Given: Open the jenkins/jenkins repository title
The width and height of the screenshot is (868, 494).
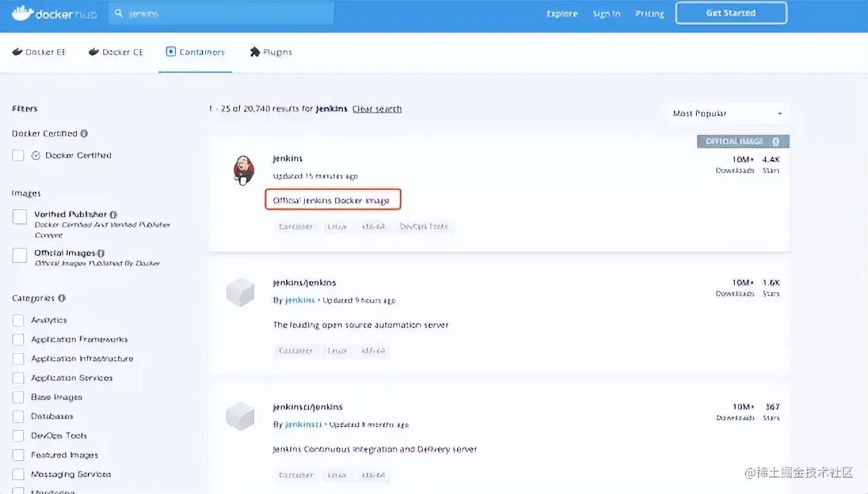Looking at the screenshot, I should coord(304,282).
